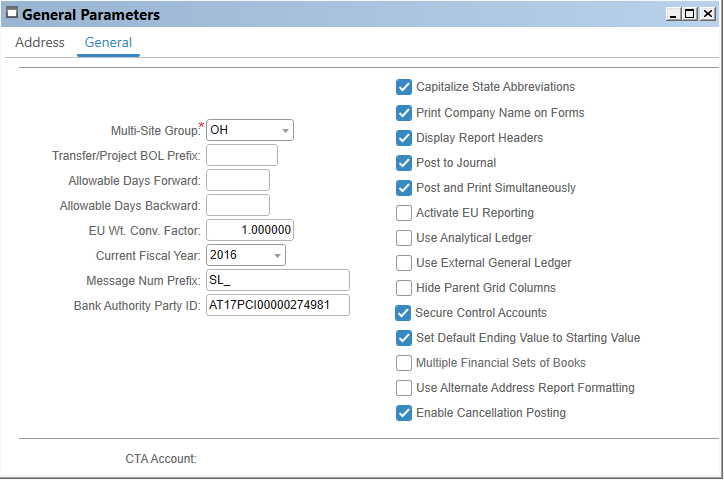Focus the Allowable Days Backward field
This screenshot has height=480, width=724.
(237, 205)
